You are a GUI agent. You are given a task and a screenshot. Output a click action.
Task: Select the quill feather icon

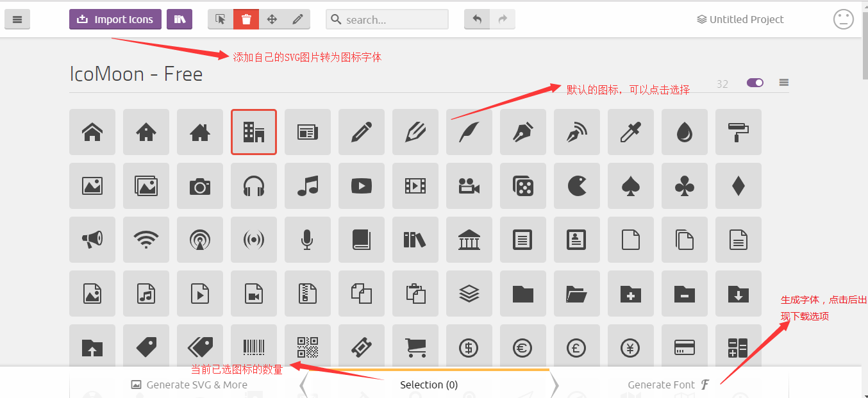[469, 132]
